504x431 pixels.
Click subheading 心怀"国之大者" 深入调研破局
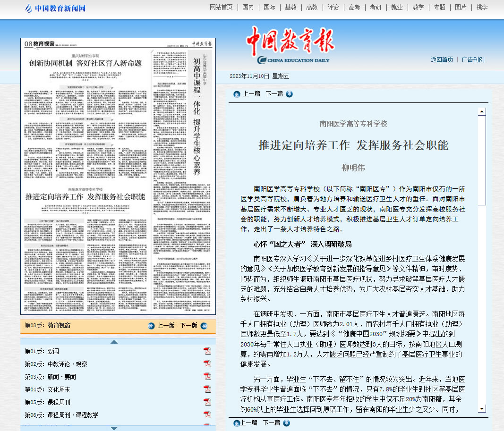click(302, 244)
